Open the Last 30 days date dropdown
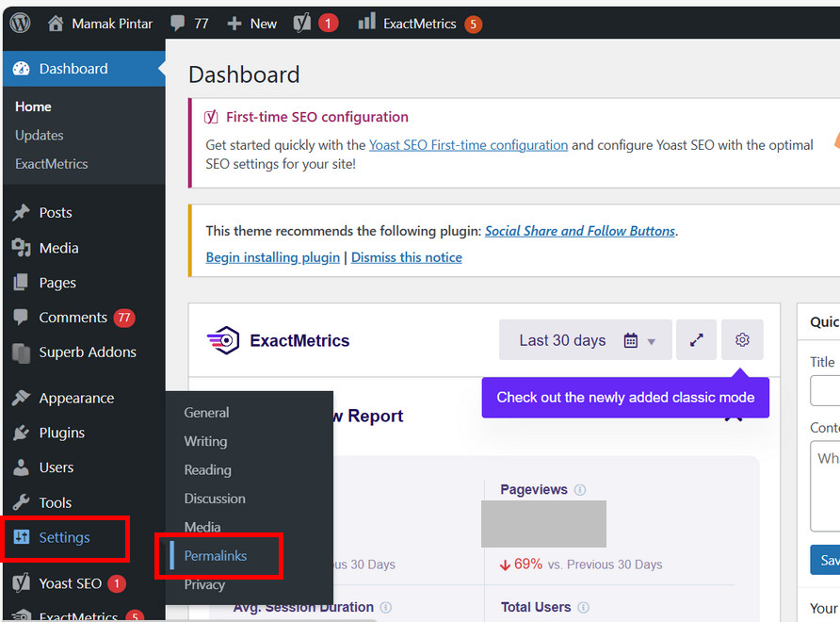 coord(586,340)
